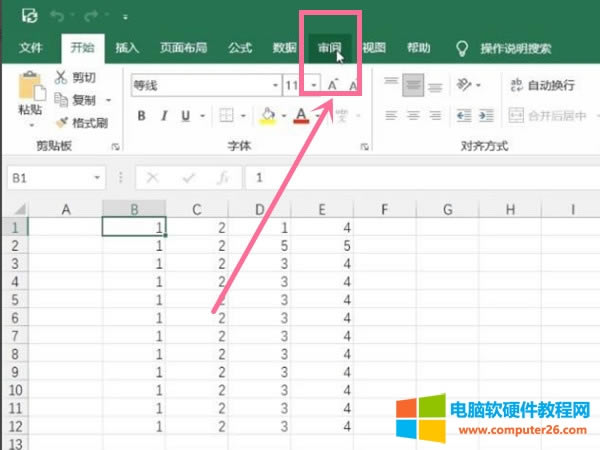Open the borders dropdown arrow
The height and width of the screenshot is (450, 600).
pos(243,116)
